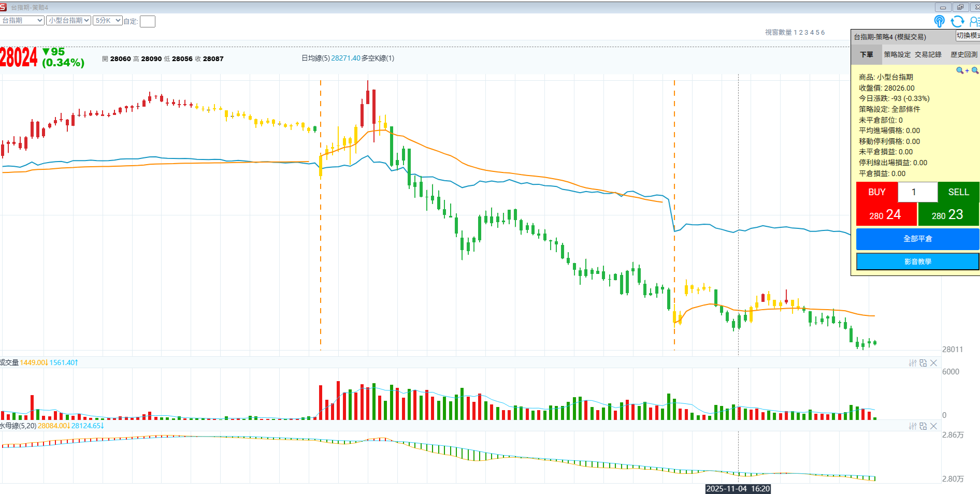The image size is (980, 494).
Task: Click the blue refresh arrows icon
Action: pyautogui.click(x=957, y=21)
